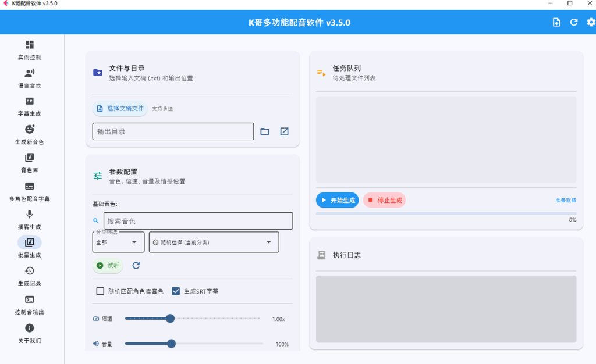
Task: Click the 语速 speedometer icon
Action: (96, 319)
